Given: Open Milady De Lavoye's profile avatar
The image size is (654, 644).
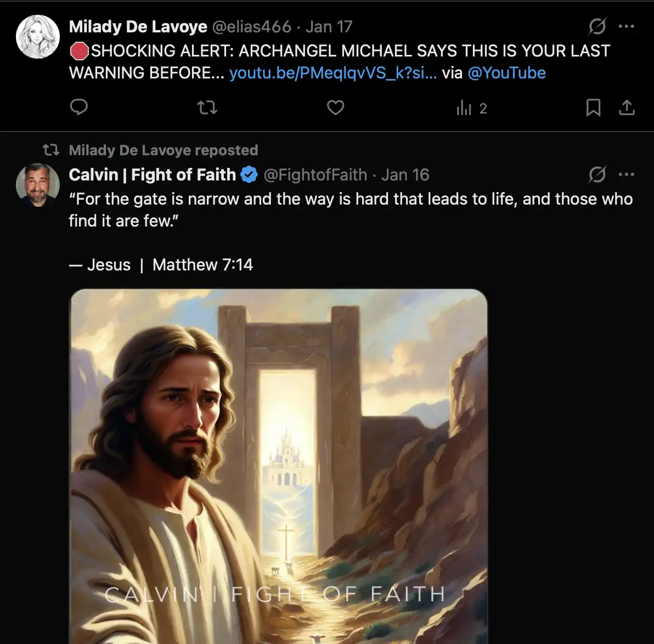Looking at the screenshot, I should click(x=38, y=37).
